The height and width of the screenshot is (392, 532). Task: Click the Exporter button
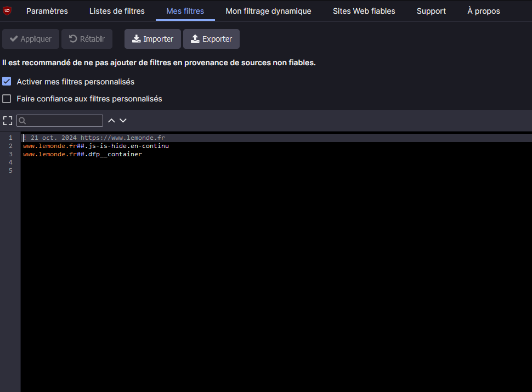(211, 39)
